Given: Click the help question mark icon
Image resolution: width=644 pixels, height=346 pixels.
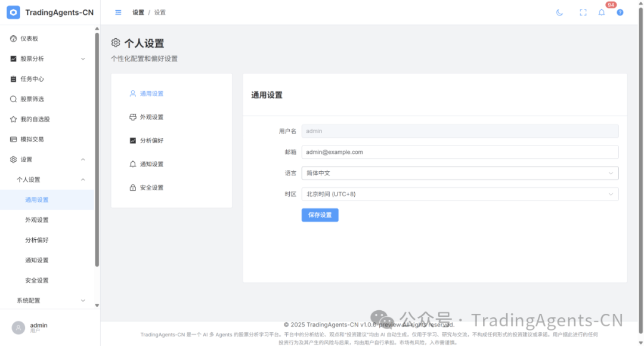Looking at the screenshot, I should click(x=620, y=13).
